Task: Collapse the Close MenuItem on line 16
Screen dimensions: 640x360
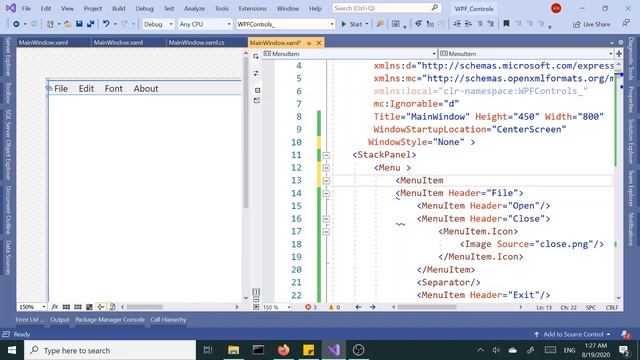Action: pos(326,219)
